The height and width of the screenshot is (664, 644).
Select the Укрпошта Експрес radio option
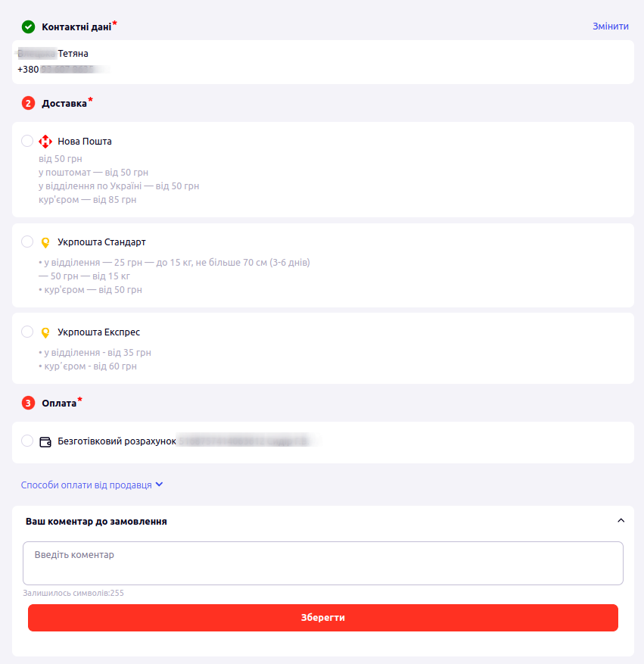click(27, 332)
